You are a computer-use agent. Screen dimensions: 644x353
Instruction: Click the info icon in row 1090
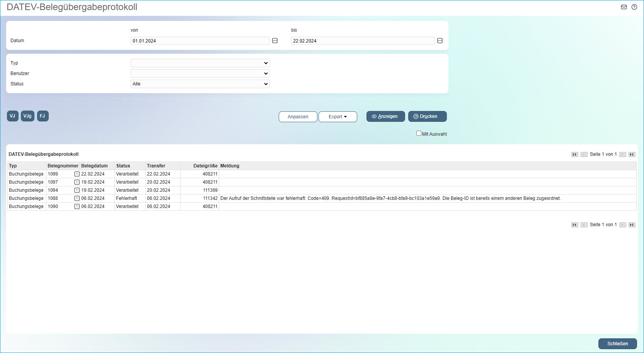[x=77, y=206]
